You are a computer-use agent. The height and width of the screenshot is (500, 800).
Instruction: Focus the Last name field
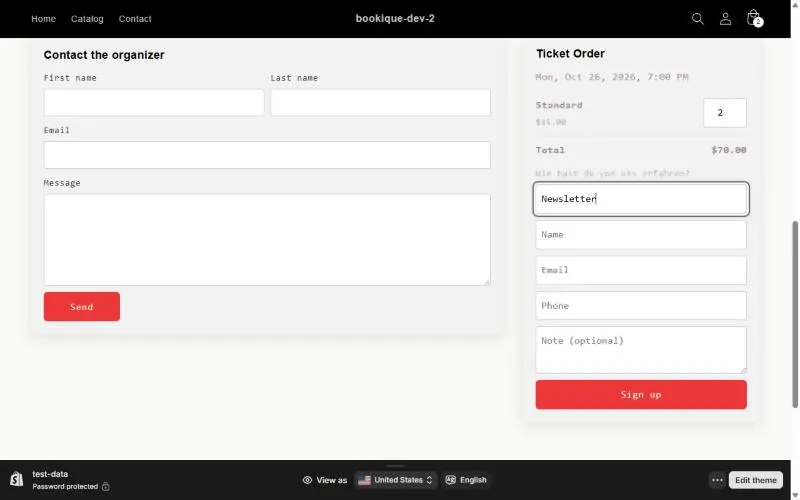coord(381,103)
